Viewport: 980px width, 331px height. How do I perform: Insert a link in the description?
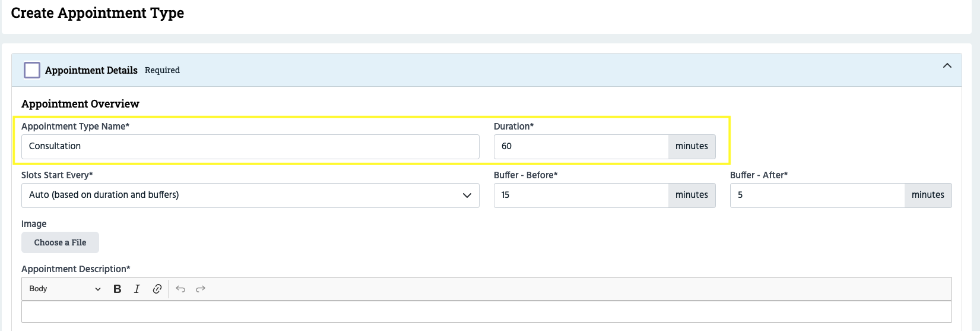point(157,289)
